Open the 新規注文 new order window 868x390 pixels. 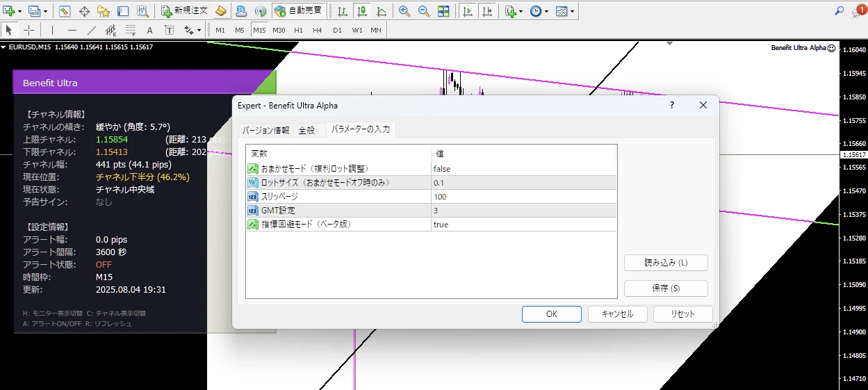pos(184,11)
